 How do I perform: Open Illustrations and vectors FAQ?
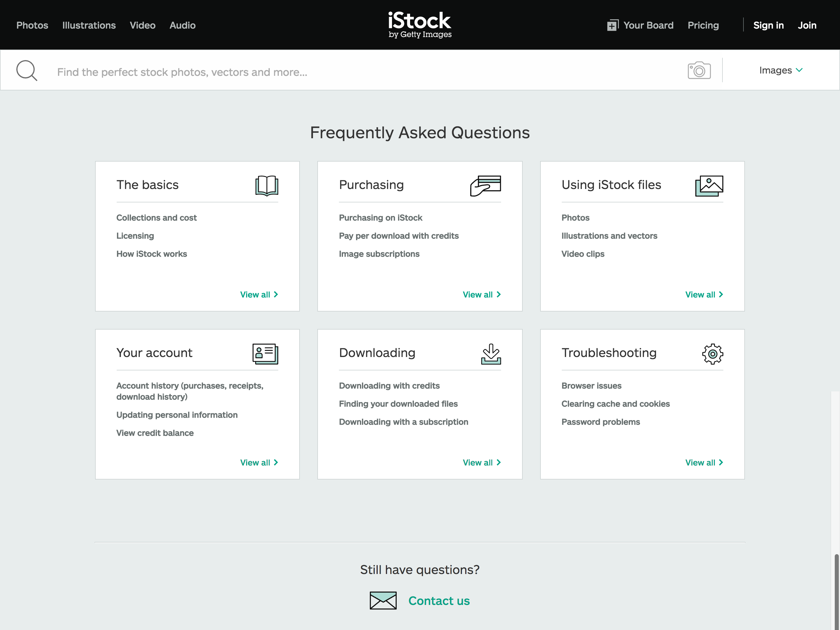[609, 236]
